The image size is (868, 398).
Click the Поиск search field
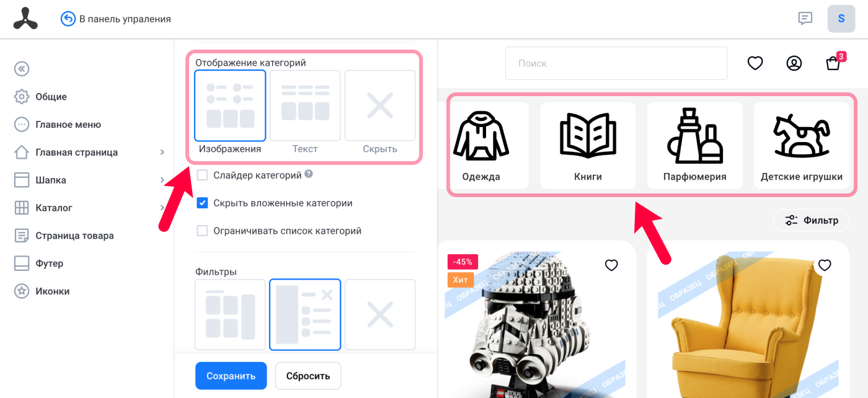click(616, 63)
